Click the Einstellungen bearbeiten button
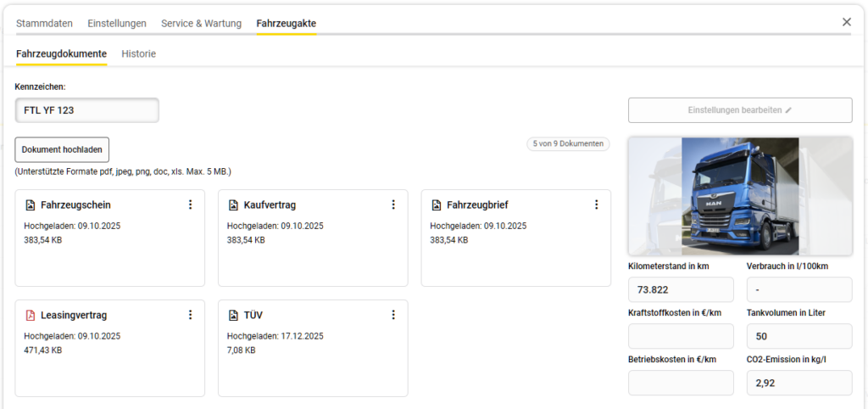Viewport: 868px width, 409px height. 739,110
